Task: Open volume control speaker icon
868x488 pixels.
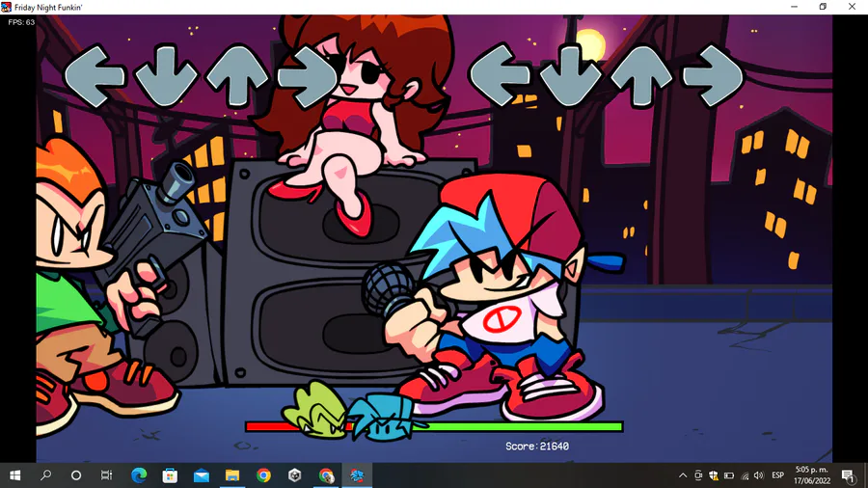Action: 759,475
